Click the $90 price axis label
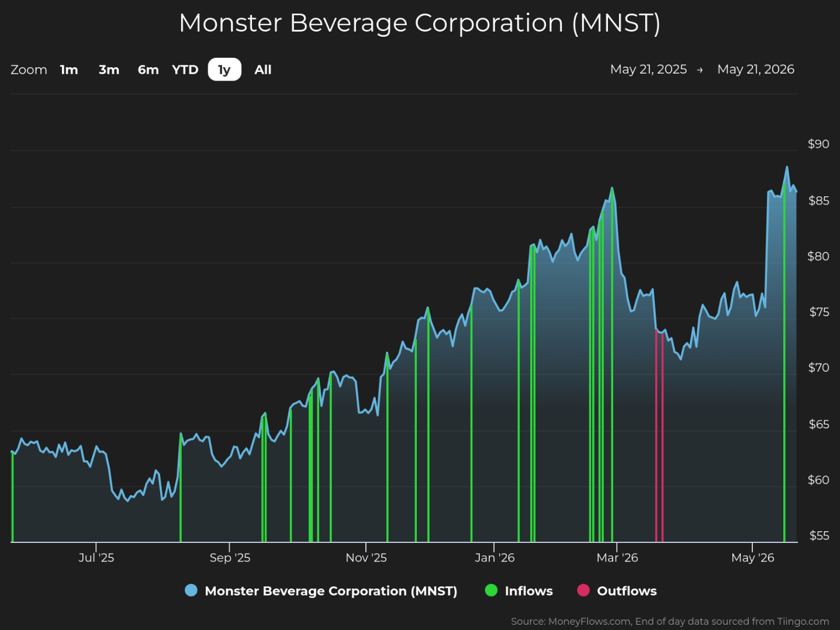This screenshot has width=840, height=630. [x=818, y=144]
